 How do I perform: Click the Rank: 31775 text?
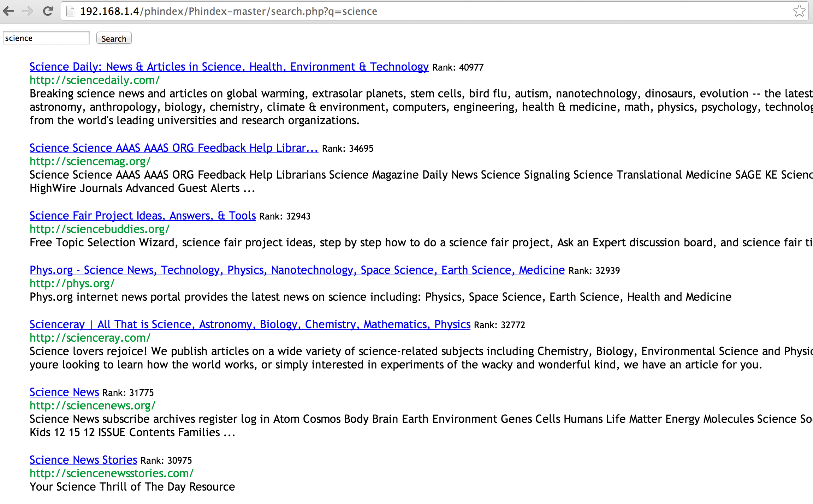128,393
